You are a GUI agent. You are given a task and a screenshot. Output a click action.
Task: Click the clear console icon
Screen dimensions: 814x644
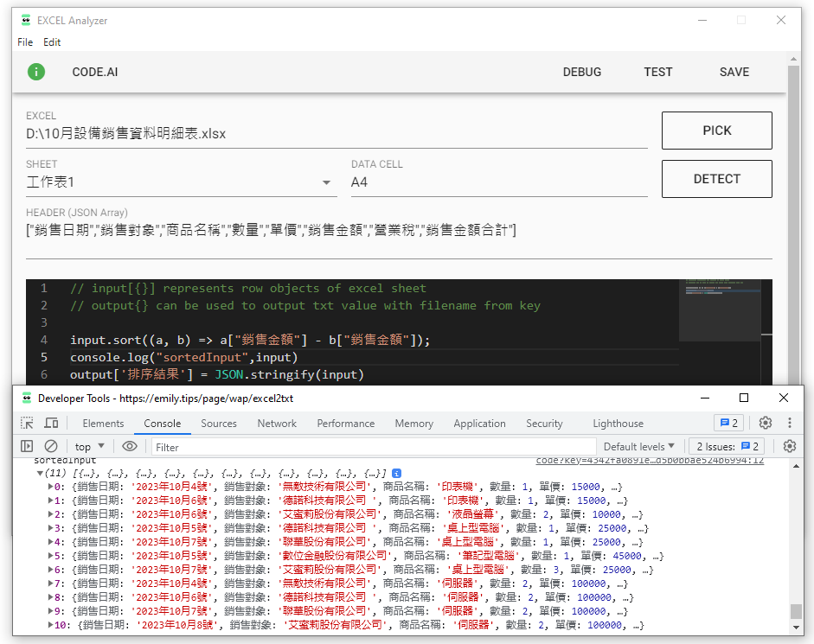(x=51, y=446)
